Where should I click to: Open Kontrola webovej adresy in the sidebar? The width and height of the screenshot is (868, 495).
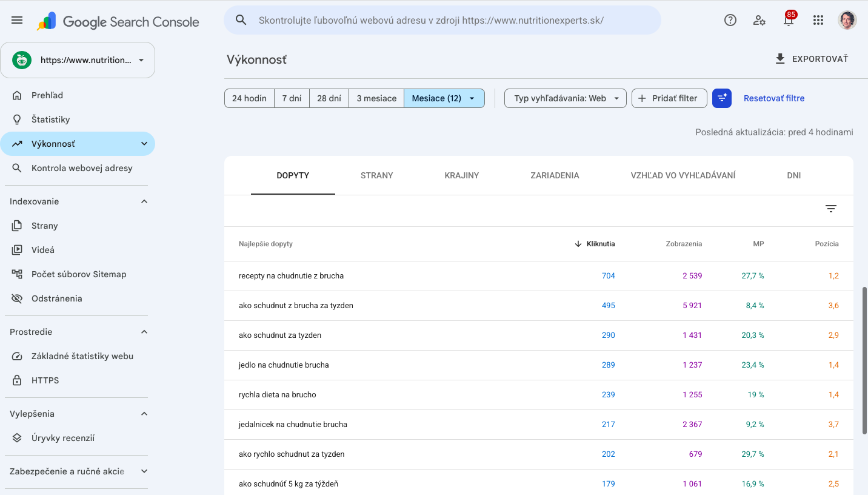pos(78,168)
